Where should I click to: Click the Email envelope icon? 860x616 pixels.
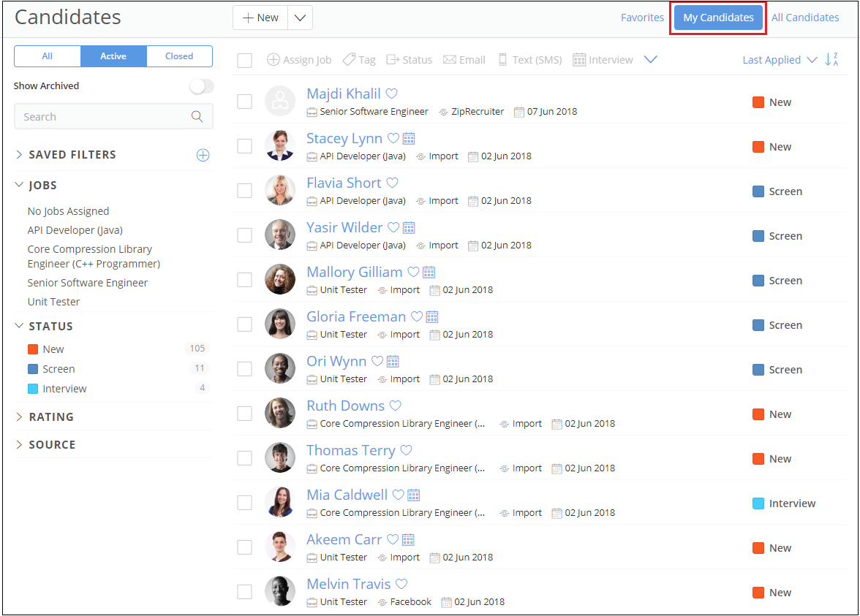(x=450, y=60)
